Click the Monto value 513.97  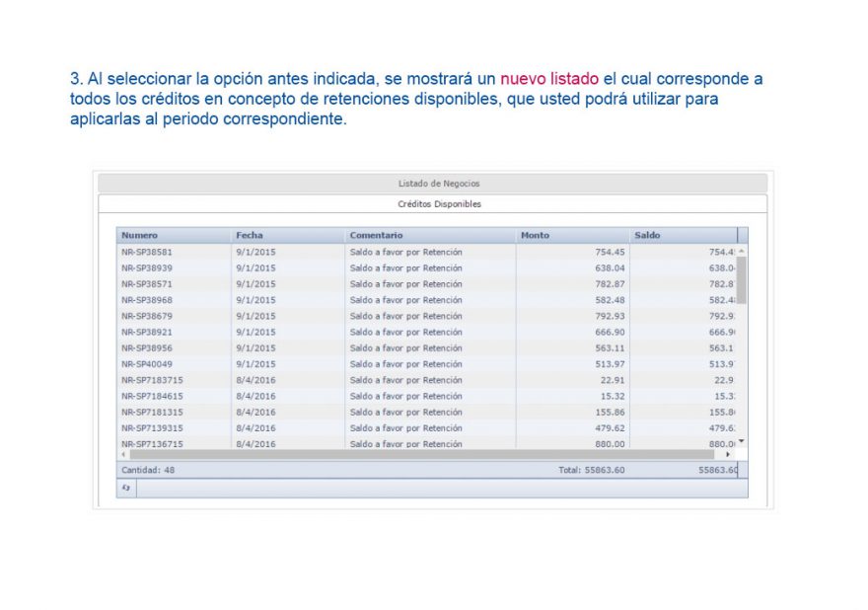tap(610, 364)
